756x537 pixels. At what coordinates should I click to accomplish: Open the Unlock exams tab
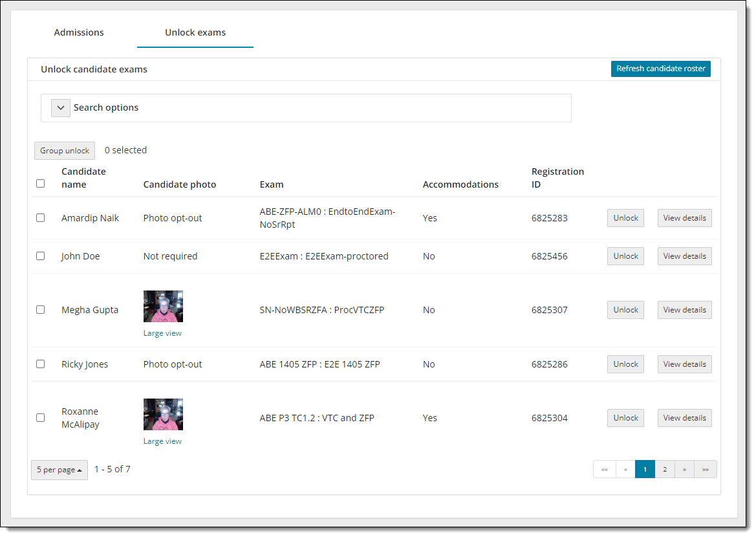[195, 32]
